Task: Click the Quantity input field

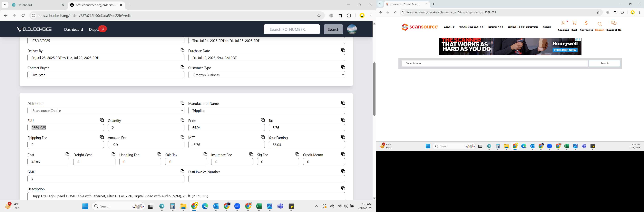Action: click(x=146, y=128)
